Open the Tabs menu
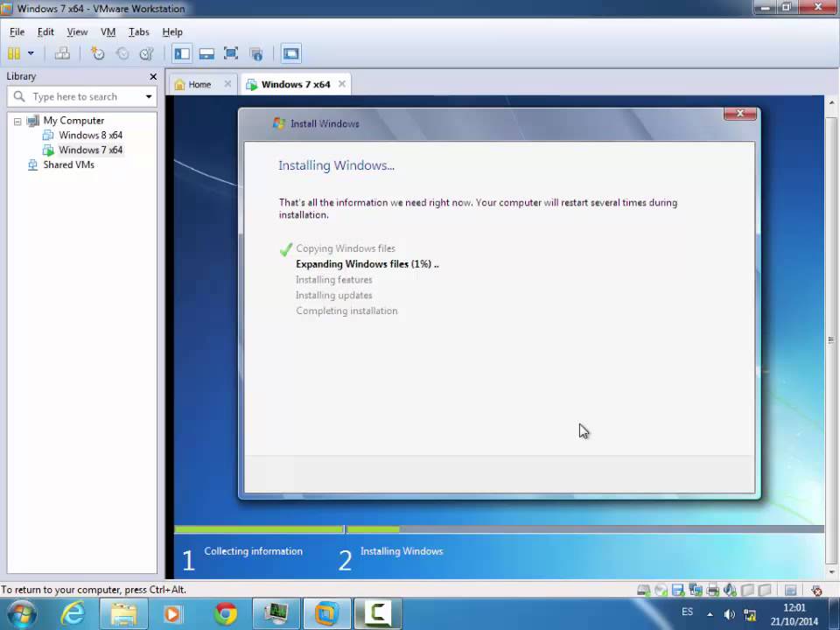 click(x=139, y=32)
